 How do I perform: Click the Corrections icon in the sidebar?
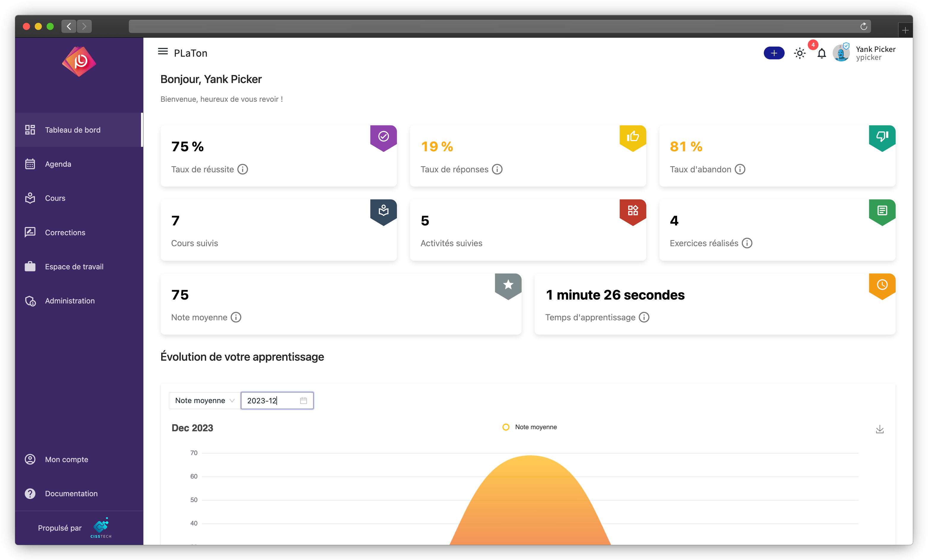click(30, 232)
